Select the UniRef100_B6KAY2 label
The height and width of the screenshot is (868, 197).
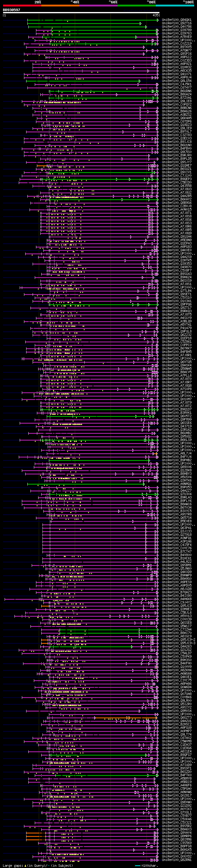tap(176, 199)
